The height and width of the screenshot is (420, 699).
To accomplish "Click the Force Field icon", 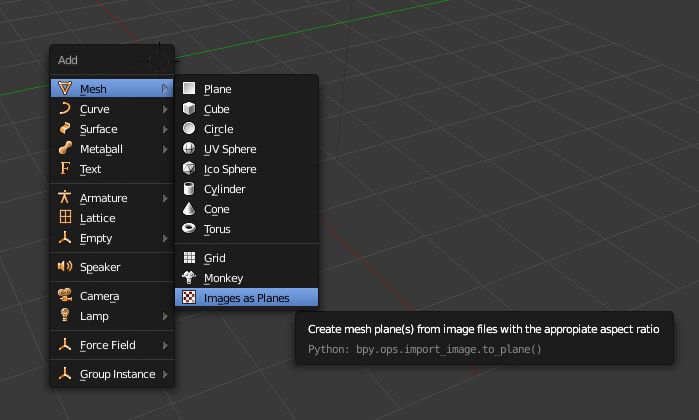I will tap(65, 344).
